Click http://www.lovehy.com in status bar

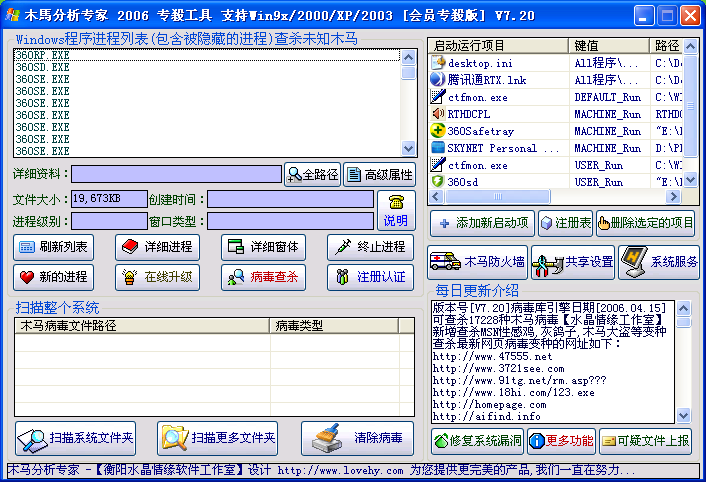click(340, 471)
